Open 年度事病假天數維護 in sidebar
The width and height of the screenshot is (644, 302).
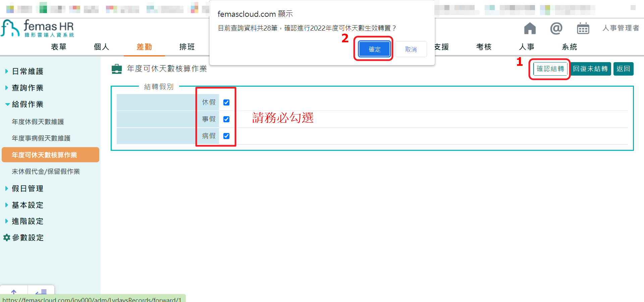click(41, 138)
